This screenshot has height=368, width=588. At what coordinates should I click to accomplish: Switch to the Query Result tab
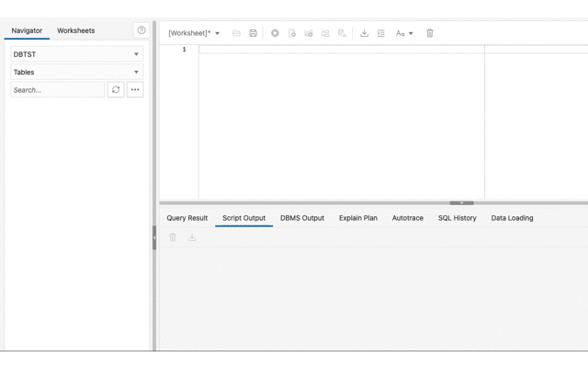click(187, 218)
